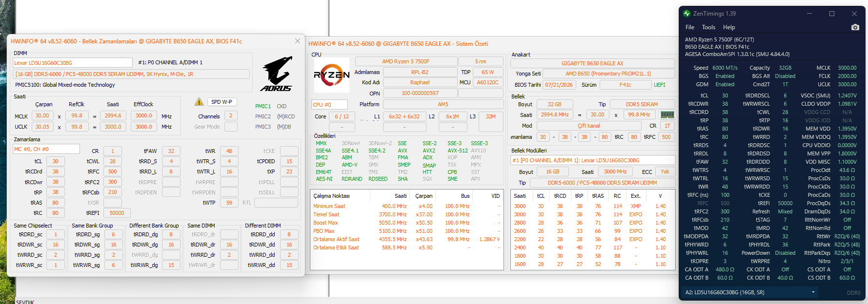The image size is (868, 304).
Task: Click the tXP value 23
Action: [289, 171]
